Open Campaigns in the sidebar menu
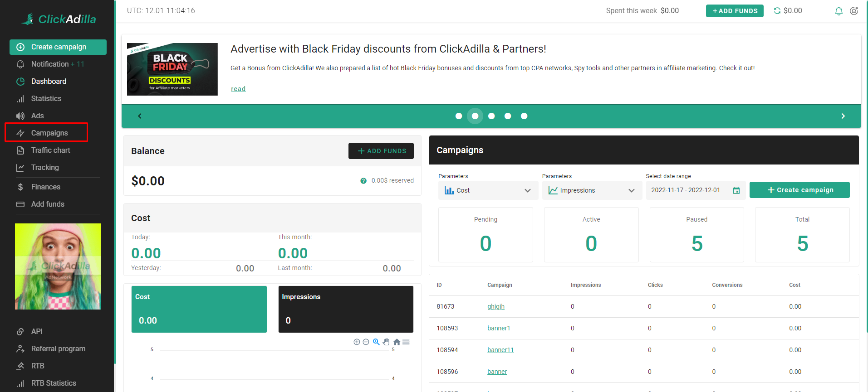The height and width of the screenshot is (392, 868). (x=49, y=133)
